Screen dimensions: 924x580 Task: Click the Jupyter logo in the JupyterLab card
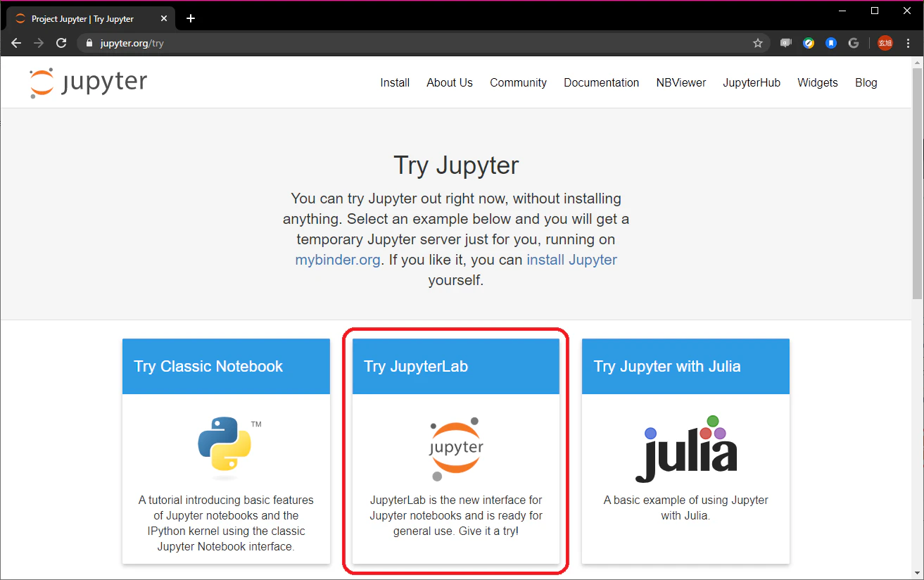click(456, 449)
